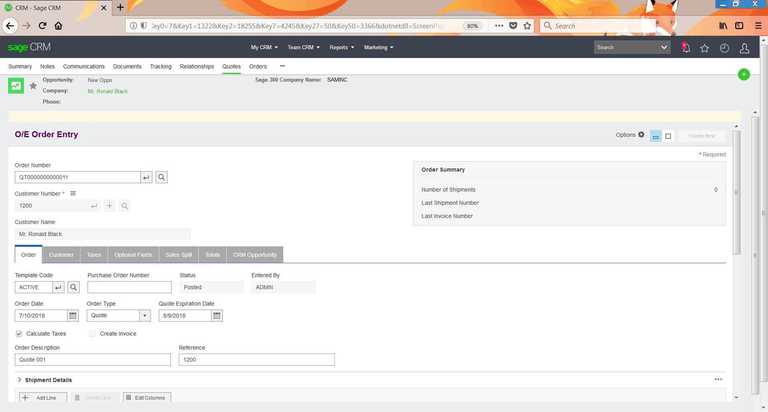Switch to the Relationships tab
Image resolution: width=768 pixels, height=412 pixels.
[x=196, y=66]
